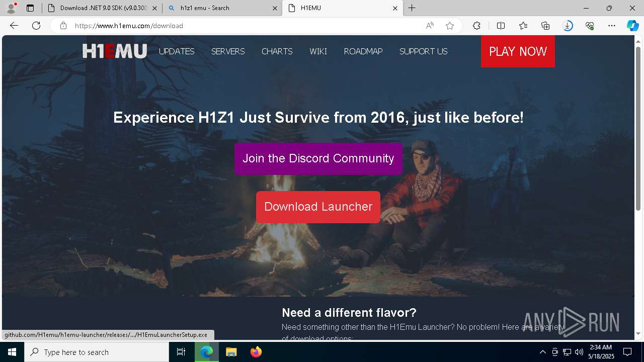Open Microsoft Edge on taskbar

click(x=207, y=352)
